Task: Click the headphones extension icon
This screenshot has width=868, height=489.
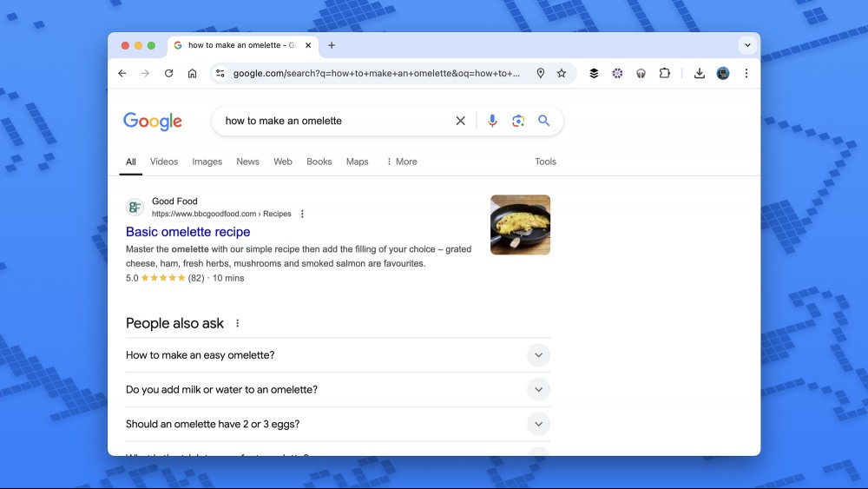Action: pyautogui.click(x=641, y=73)
